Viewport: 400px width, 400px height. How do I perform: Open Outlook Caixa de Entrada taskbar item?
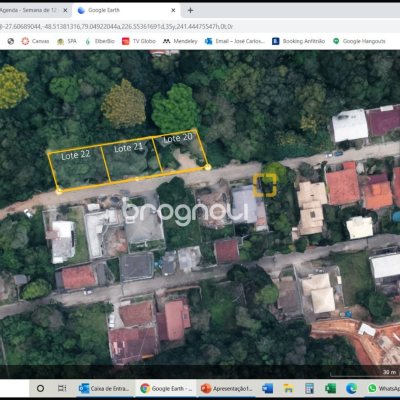coord(104,388)
